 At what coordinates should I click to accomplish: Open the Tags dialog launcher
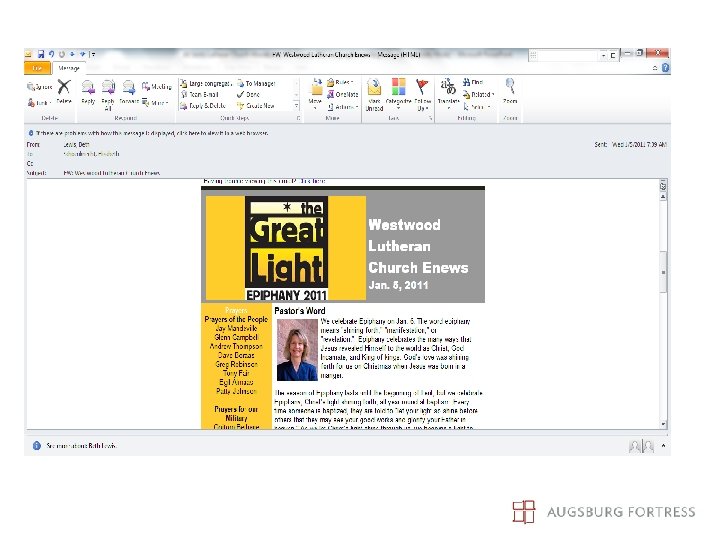pyautogui.click(x=431, y=118)
